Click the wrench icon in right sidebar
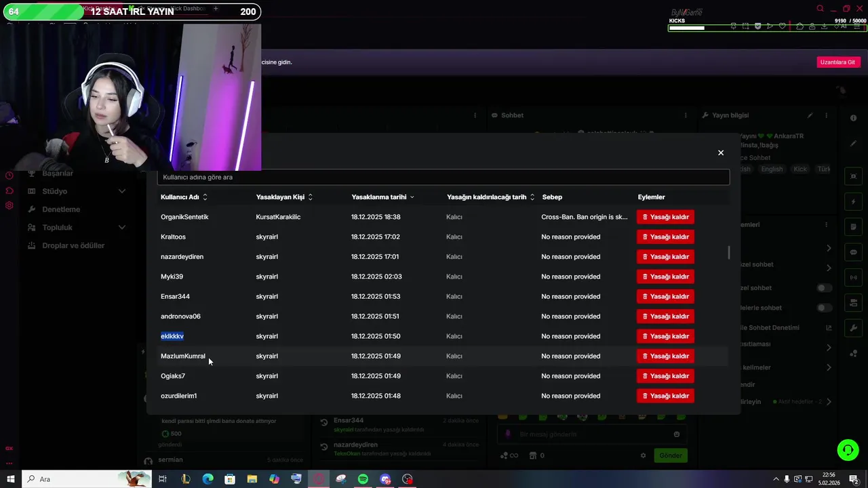Viewport: 868px width, 488px height. pyautogui.click(x=854, y=327)
